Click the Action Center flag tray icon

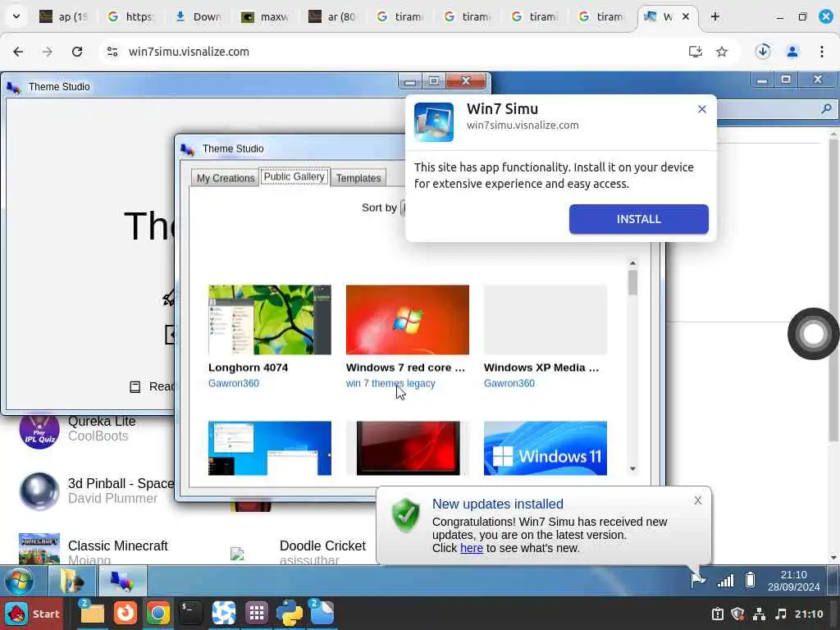698,580
